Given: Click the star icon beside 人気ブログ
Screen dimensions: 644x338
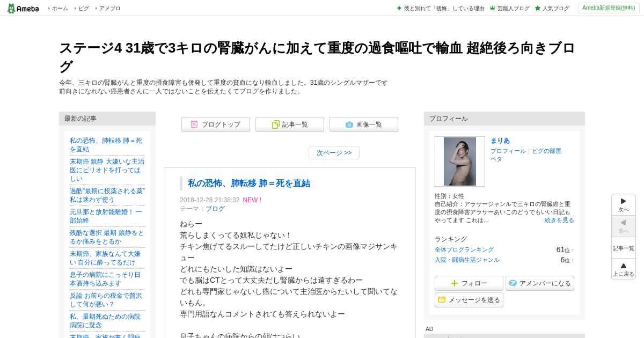Looking at the screenshot, I should pyautogui.click(x=538, y=8).
